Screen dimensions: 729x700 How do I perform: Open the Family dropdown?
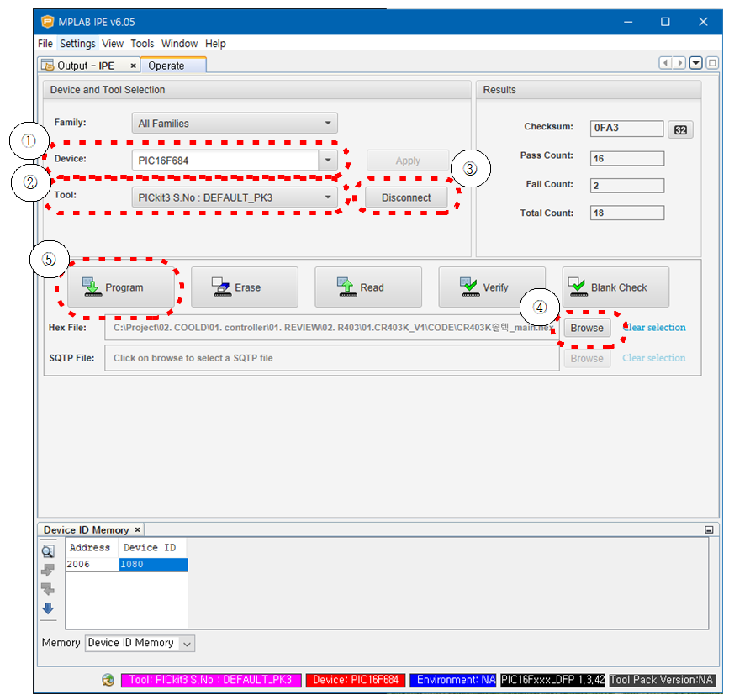point(235,124)
